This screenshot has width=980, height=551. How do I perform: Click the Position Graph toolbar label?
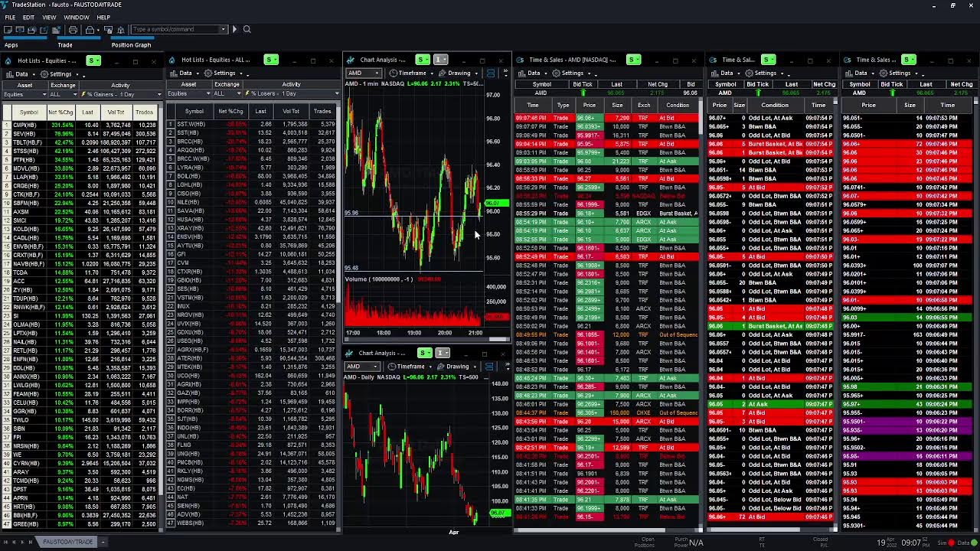click(x=132, y=45)
